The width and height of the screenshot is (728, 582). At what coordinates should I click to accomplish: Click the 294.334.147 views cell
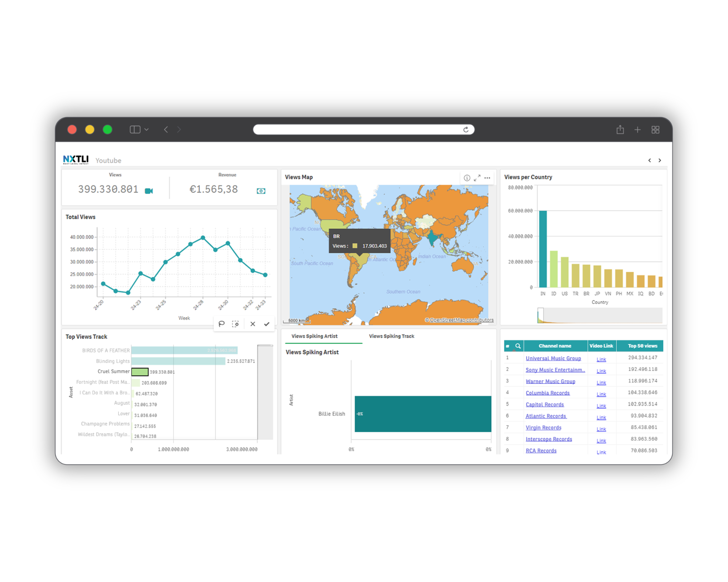(643, 358)
